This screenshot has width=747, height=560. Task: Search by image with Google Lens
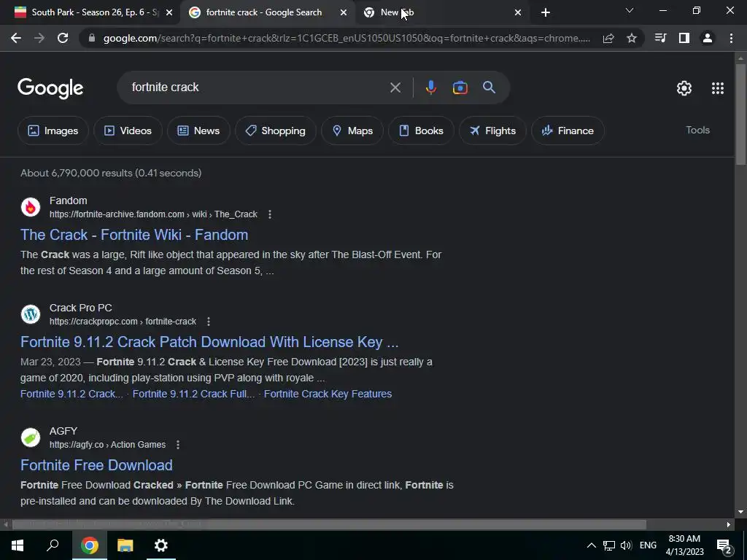(460, 87)
